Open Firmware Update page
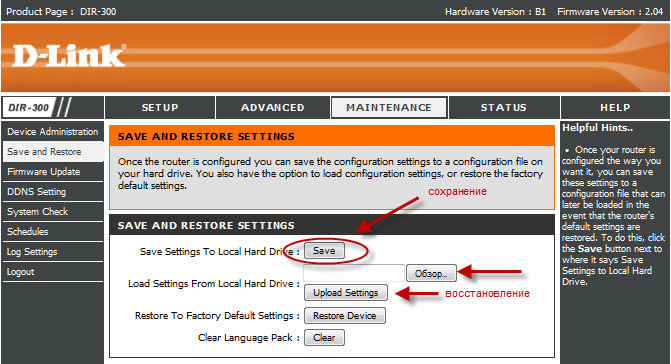This screenshot has width=671, height=364. 53,172
